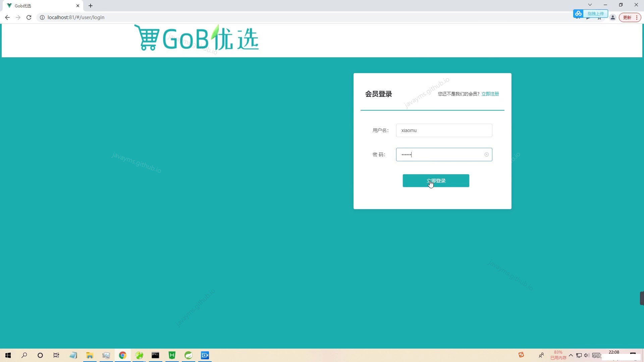Reload the page with the refresh icon
This screenshot has height=362, width=644.
tap(29, 17)
